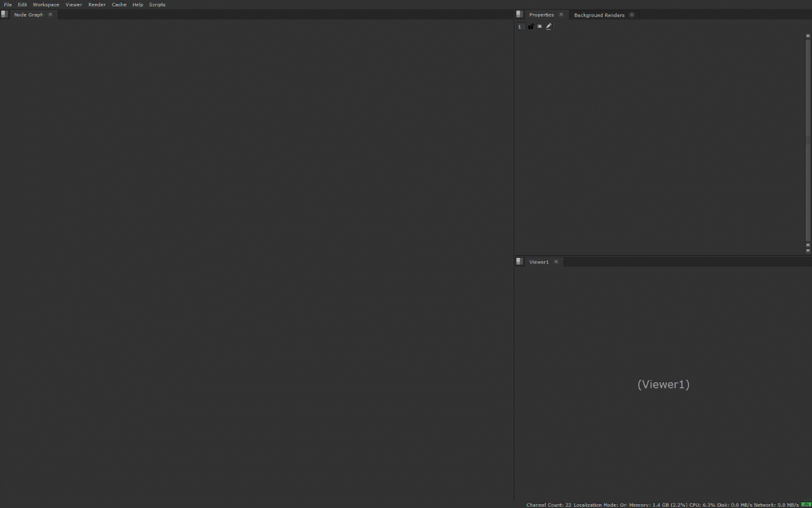
Task: Click the green network status indicator
Action: pos(806,504)
